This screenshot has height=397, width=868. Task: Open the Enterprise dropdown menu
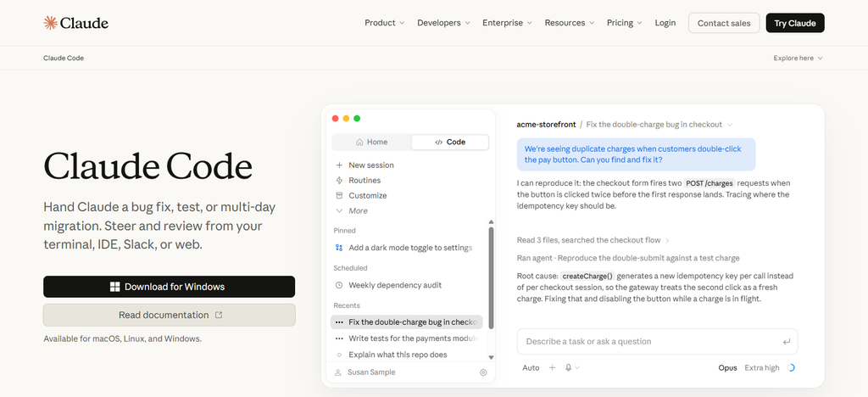(507, 23)
